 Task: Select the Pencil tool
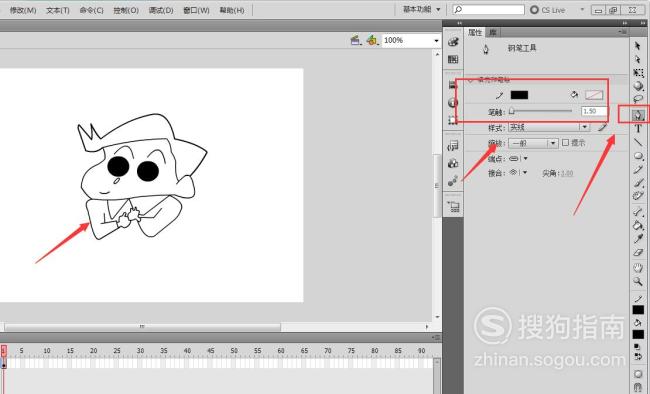tap(638, 170)
